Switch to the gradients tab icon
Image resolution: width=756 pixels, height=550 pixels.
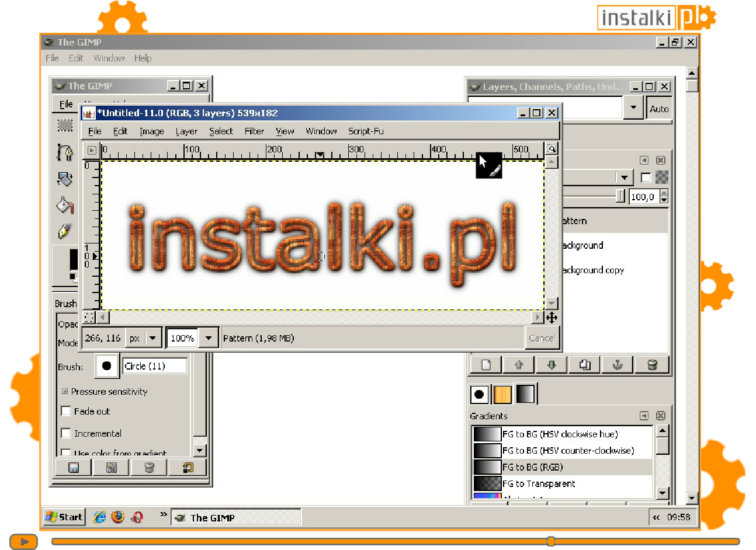tap(525, 394)
